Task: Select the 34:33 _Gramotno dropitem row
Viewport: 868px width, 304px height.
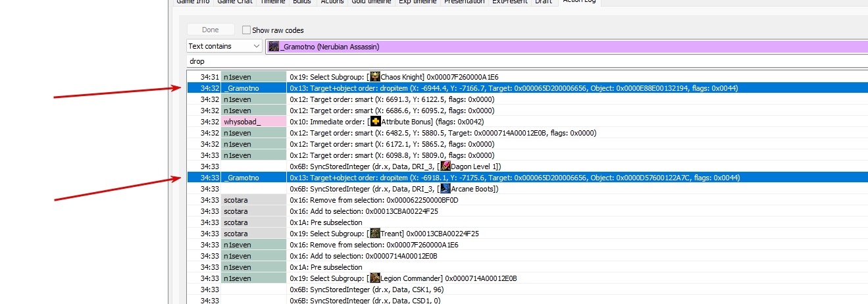Action: pos(527,178)
